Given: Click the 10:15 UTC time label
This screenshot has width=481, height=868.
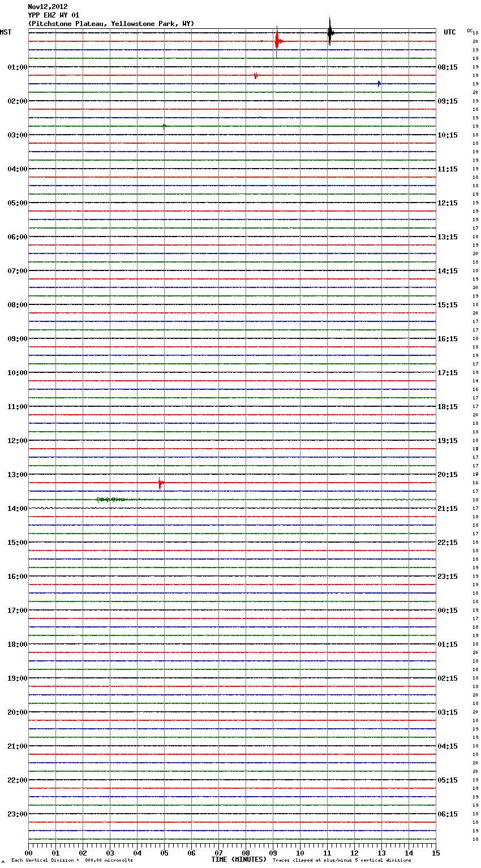Looking at the screenshot, I should 448,135.
